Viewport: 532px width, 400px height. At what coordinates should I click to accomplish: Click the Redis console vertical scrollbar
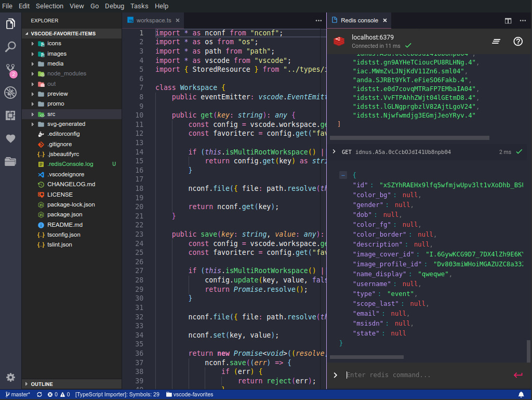coord(528,351)
